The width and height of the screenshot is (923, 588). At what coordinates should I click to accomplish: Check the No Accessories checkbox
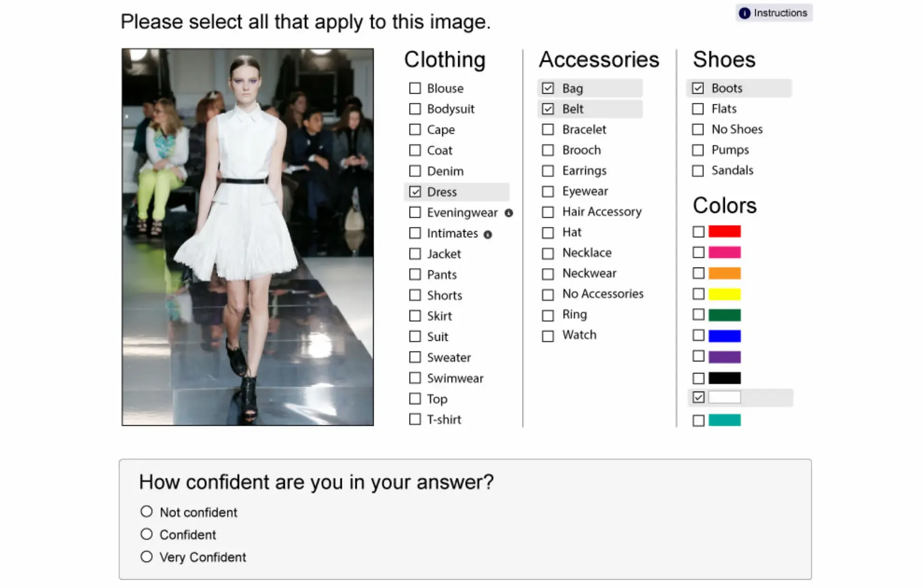click(x=548, y=295)
